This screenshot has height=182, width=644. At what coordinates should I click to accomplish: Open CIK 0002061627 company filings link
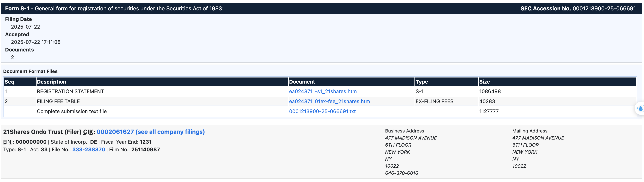pyautogui.click(x=151, y=132)
